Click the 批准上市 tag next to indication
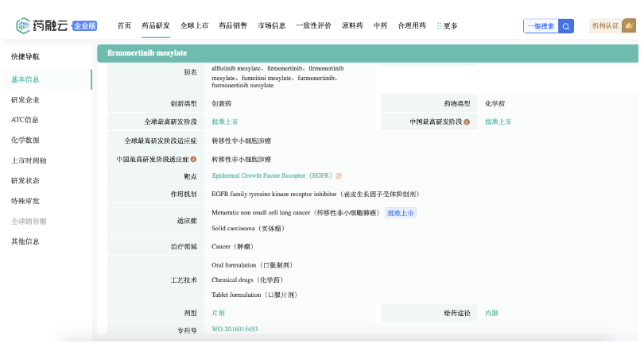The image size is (644, 347). [x=401, y=213]
